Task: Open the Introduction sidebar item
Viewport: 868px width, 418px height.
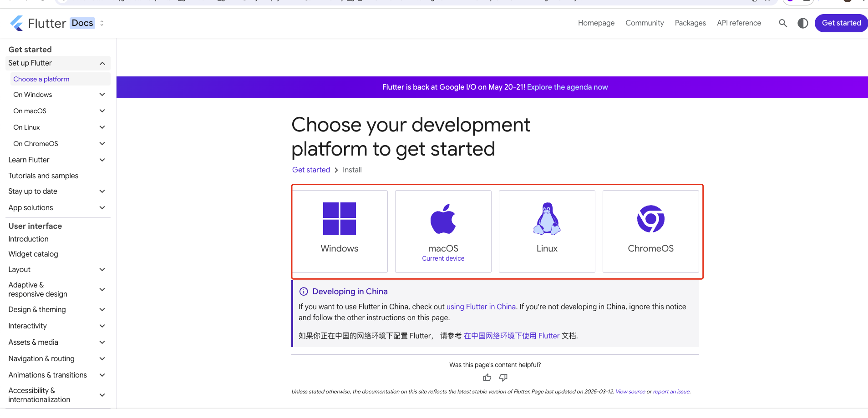Action: click(x=28, y=239)
